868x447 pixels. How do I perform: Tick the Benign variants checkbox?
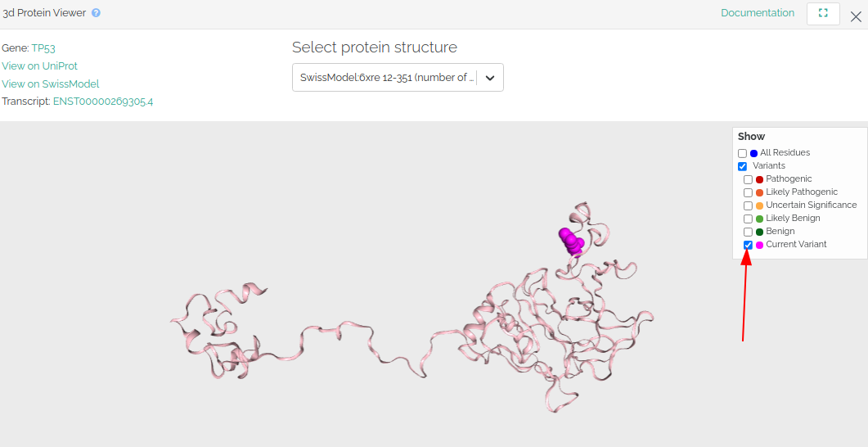[x=748, y=232]
